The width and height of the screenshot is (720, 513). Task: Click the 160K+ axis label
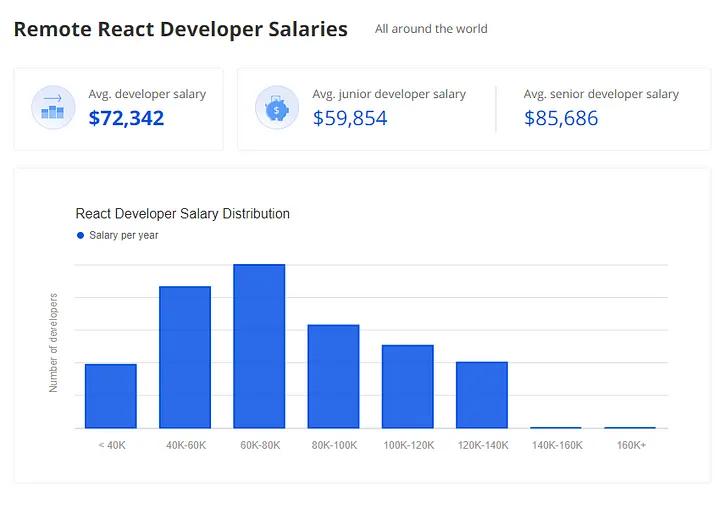tap(630, 445)
